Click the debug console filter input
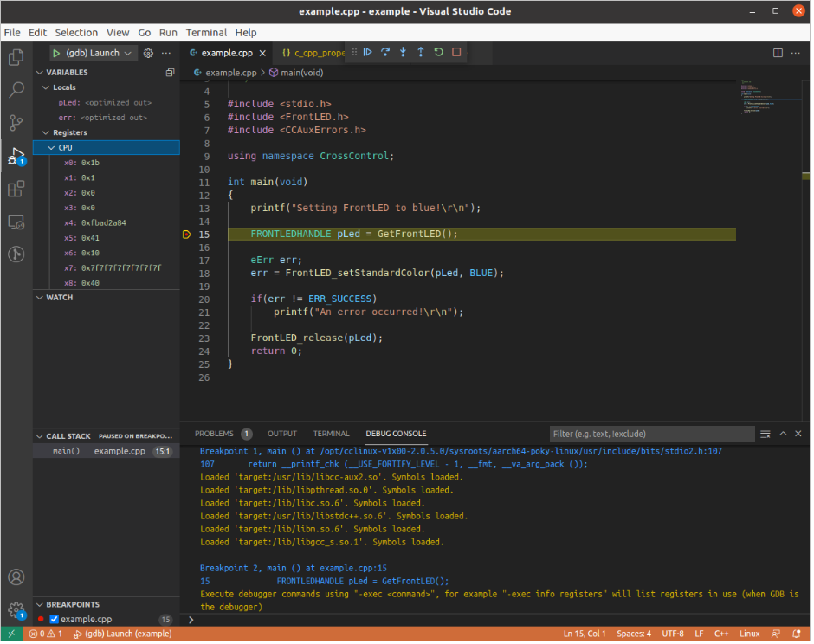 coord(649,434)
